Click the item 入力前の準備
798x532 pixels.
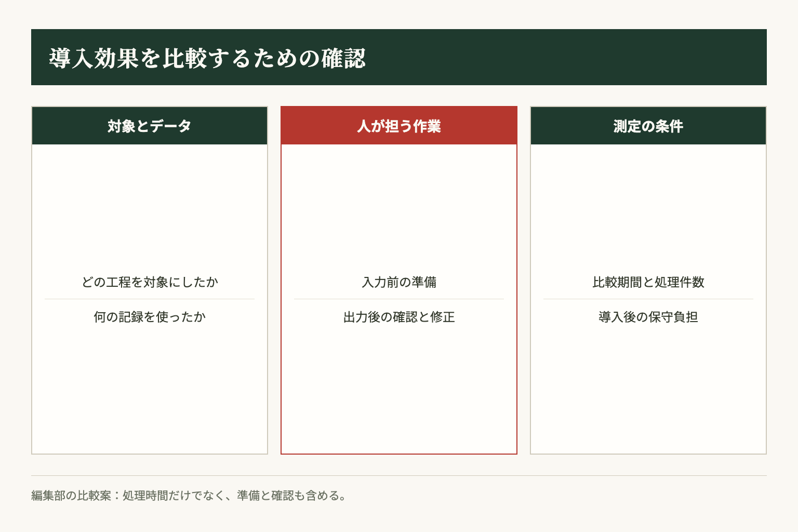(399, 282)
